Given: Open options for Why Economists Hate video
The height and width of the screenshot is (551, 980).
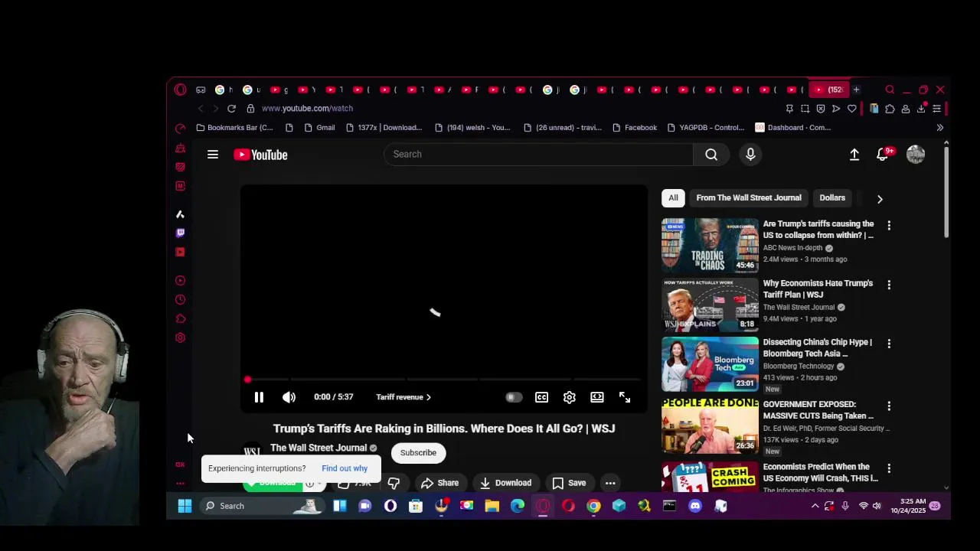Looking at the screenshot, I should pyautogui.click(x=889, y=285).
